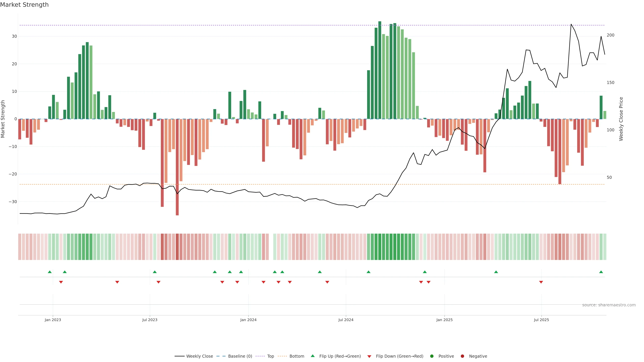
Task: Click the red Negative circle in legend
Action: coord(462,356)
